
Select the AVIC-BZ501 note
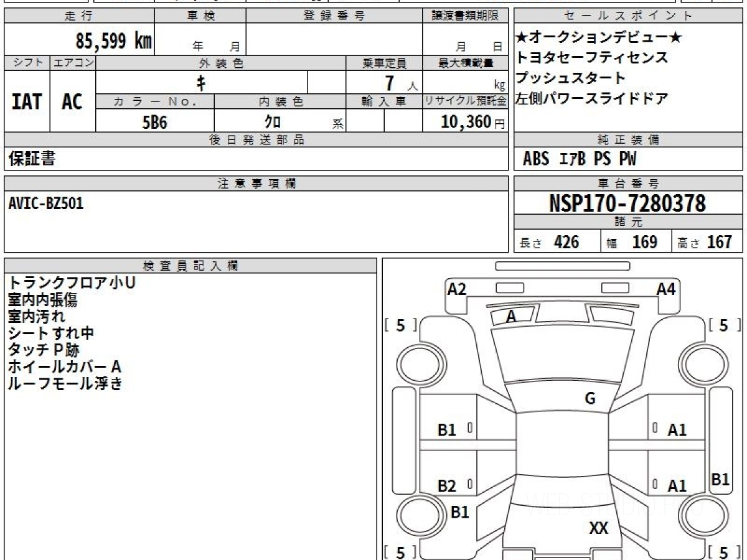pyautogui.click(x=45, y=203)
